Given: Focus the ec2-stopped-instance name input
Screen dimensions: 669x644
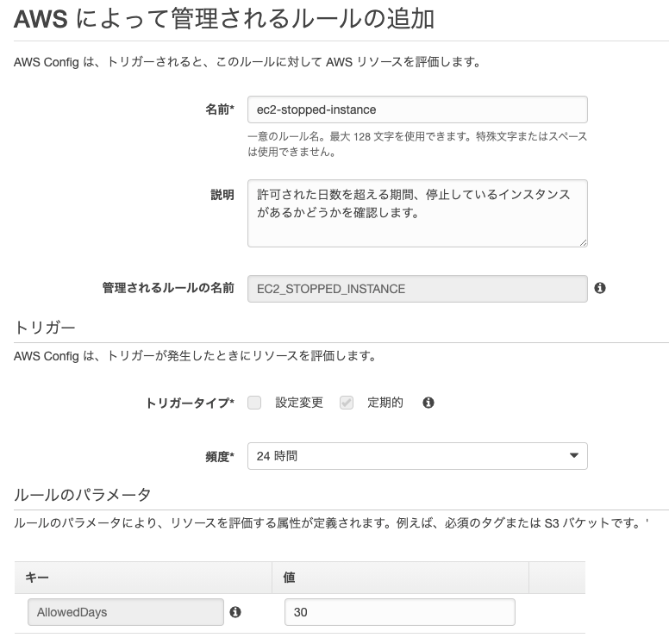Looking at the screenshot, I should tap(417, 109).
